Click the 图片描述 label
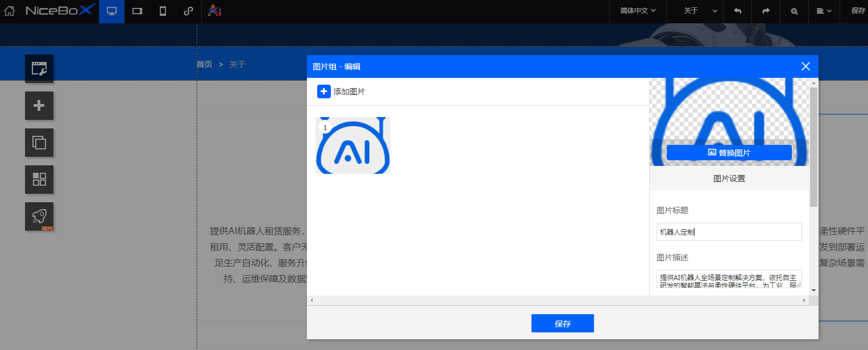Image resolution: width=868 pixels, height=350 pixels. click(x=672, y=257)
